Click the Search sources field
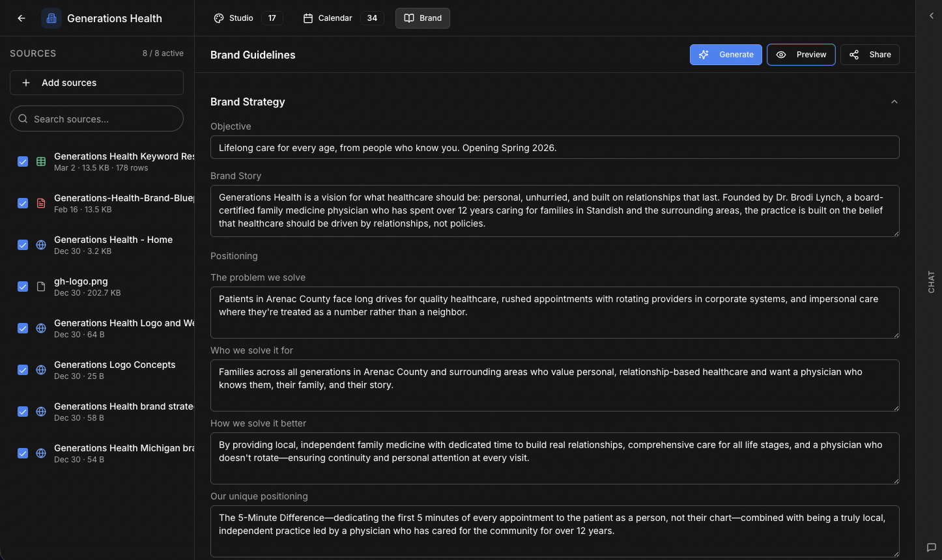The width and height of the screenshot is (942, 560). [x=96, y=119]
